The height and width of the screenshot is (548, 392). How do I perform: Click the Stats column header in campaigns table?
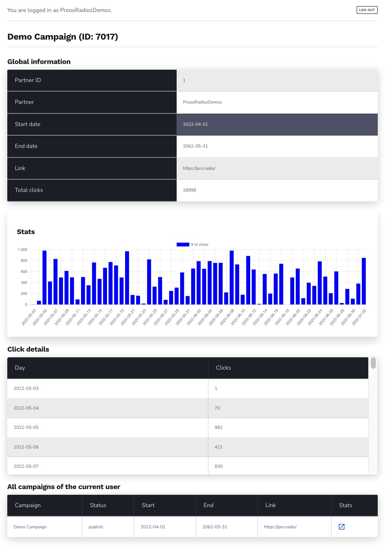pyautogui.click(x=345, y=505)
